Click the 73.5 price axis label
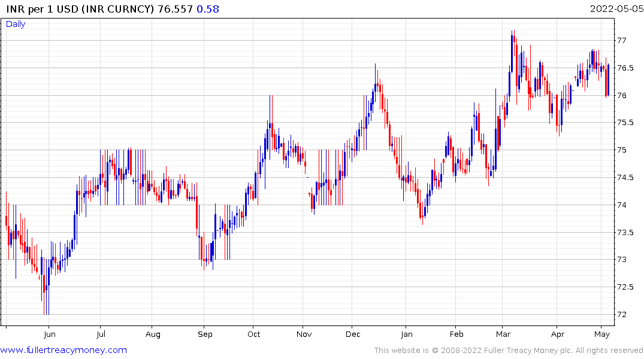 point(625,232)
